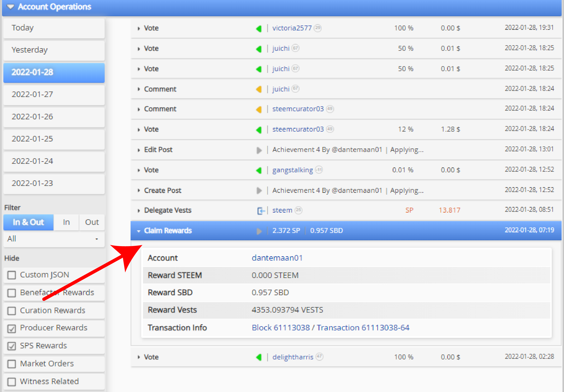Open the Block 61113038 link
Image resolution: width=564 pixels, height=392 pixels.
[281, 328]
